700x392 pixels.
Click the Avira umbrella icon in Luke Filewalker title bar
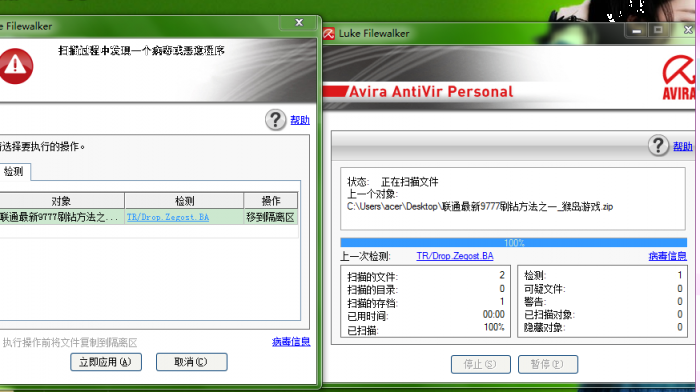click(x=329, y=33)
